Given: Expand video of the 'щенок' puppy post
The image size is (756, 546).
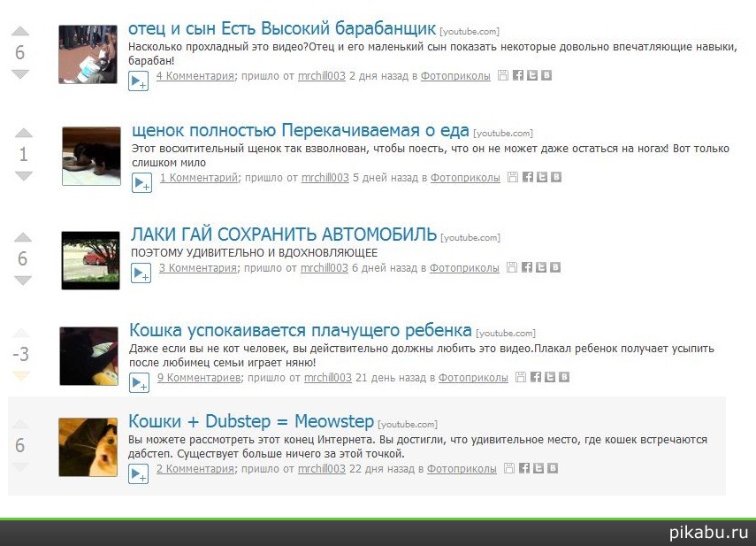Looking at the screenshot, I should 141,183.
